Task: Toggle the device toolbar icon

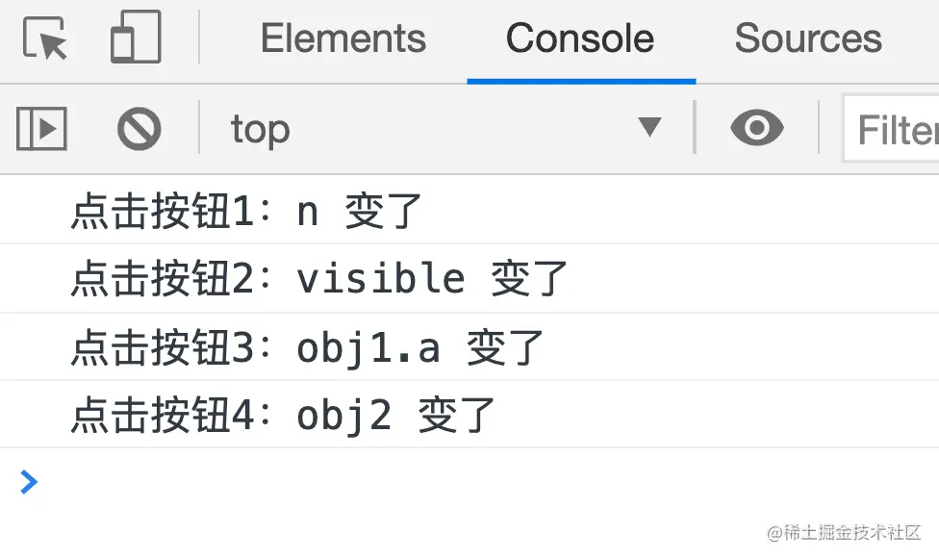Action: (x=136, y=37)
